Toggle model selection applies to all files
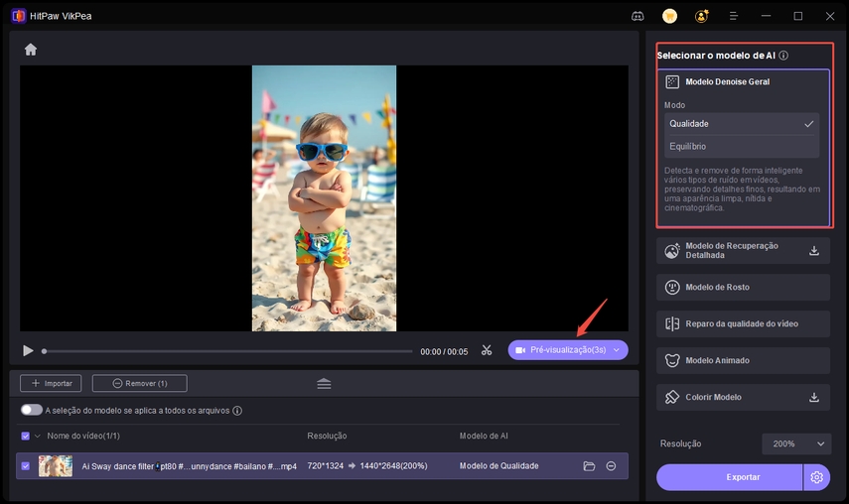849x504 pixels. (32, 410)
